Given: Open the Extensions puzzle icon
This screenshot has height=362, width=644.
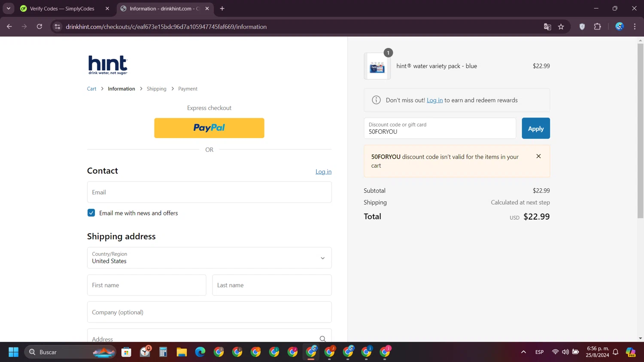Looking at the screenshot, I should pyautogui.click(x=597, y=27).
